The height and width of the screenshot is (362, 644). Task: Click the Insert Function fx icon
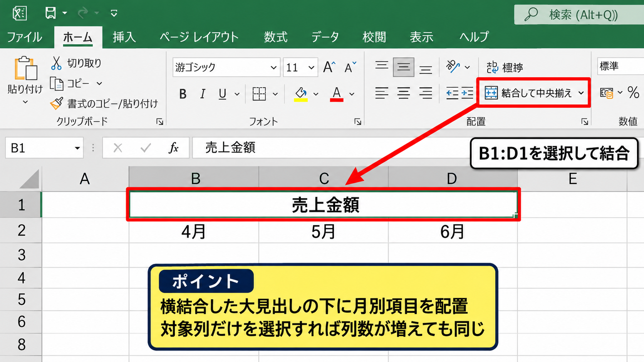(x=174, y=148)
